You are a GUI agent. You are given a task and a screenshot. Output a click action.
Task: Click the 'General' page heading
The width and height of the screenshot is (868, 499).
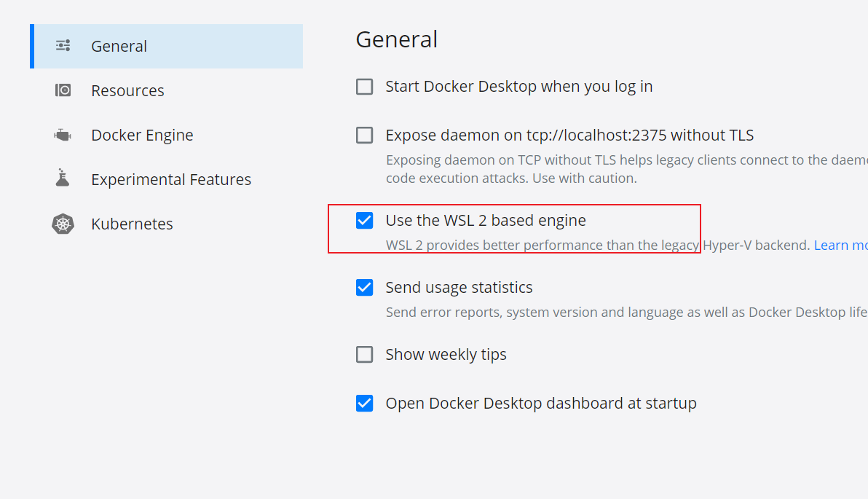[396, 39]
